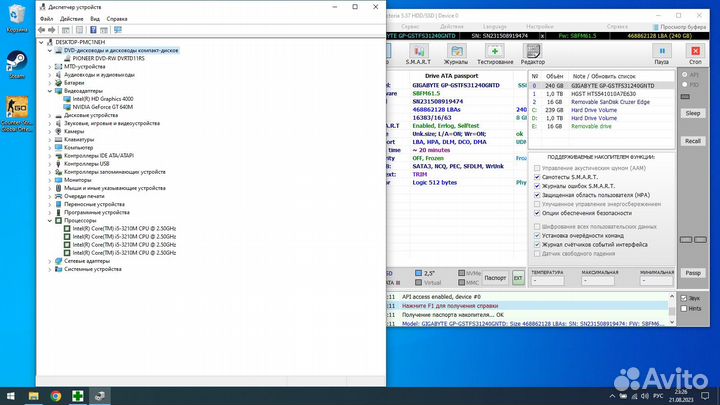
Task: Click the Sleep button
Action: click(x=692, y=113)
